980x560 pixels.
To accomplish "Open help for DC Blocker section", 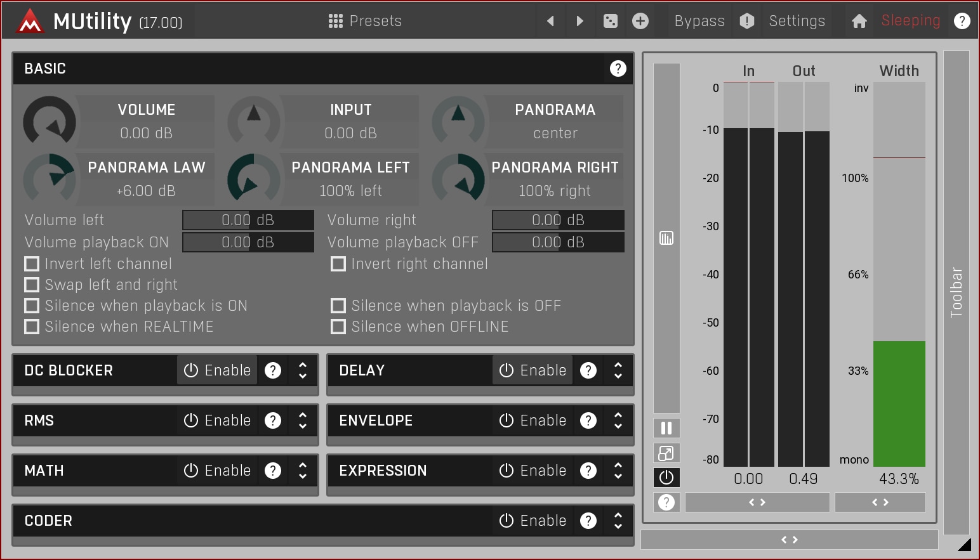I will (273, 370).
